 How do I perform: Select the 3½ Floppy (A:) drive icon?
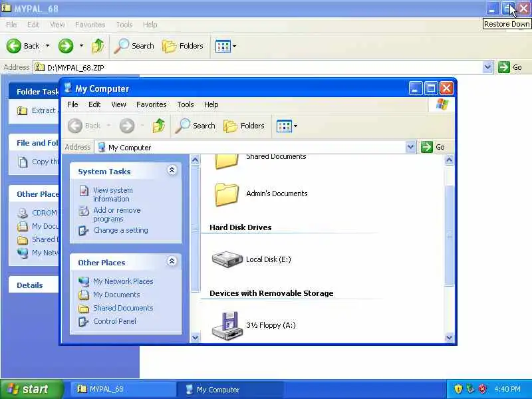click(227, 325)
